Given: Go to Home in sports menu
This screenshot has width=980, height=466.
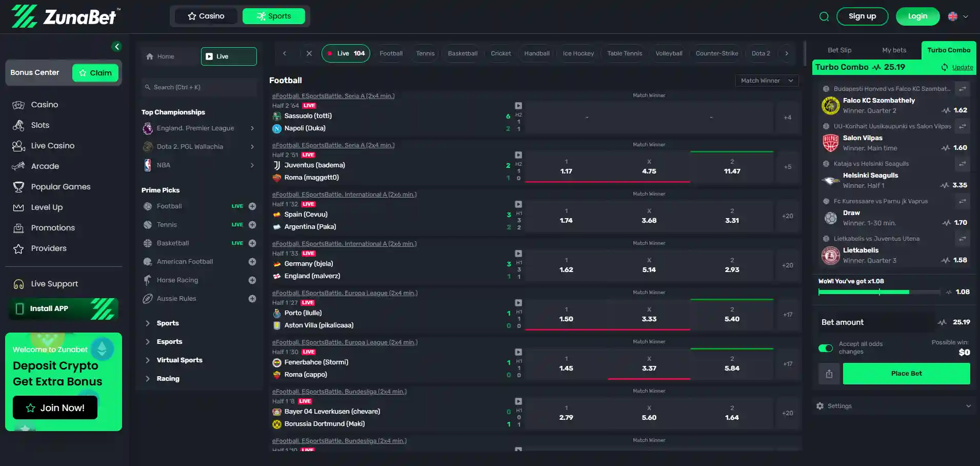Looking at the screenshot, I should (170, 56).
